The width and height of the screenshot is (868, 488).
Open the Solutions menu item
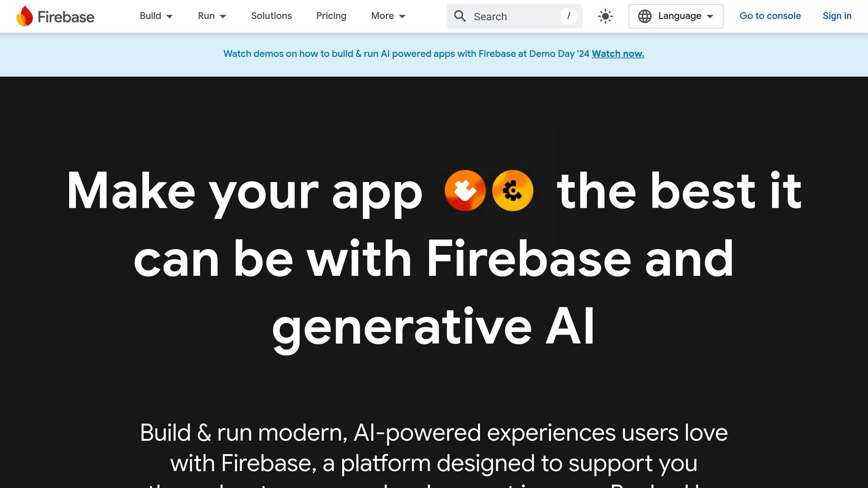(271, 16)
